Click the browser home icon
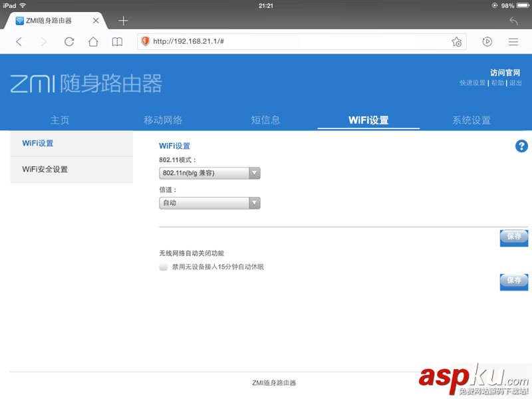 pos(93,41)
